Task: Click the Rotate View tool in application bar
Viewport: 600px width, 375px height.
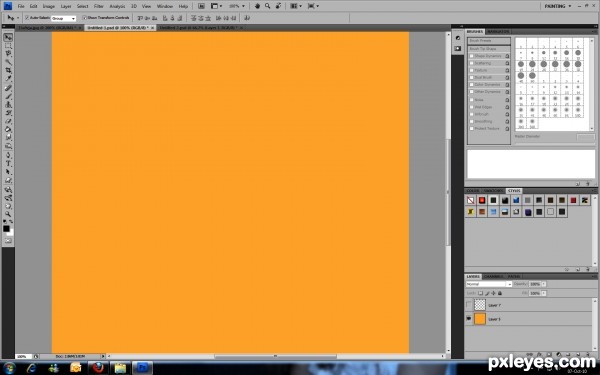Action: click(278, 6)
